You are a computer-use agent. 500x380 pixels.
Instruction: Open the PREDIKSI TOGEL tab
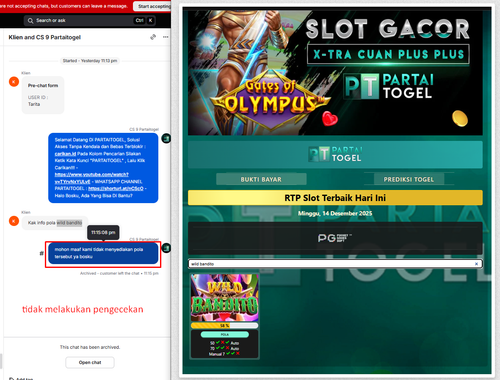tap(409, 179)
